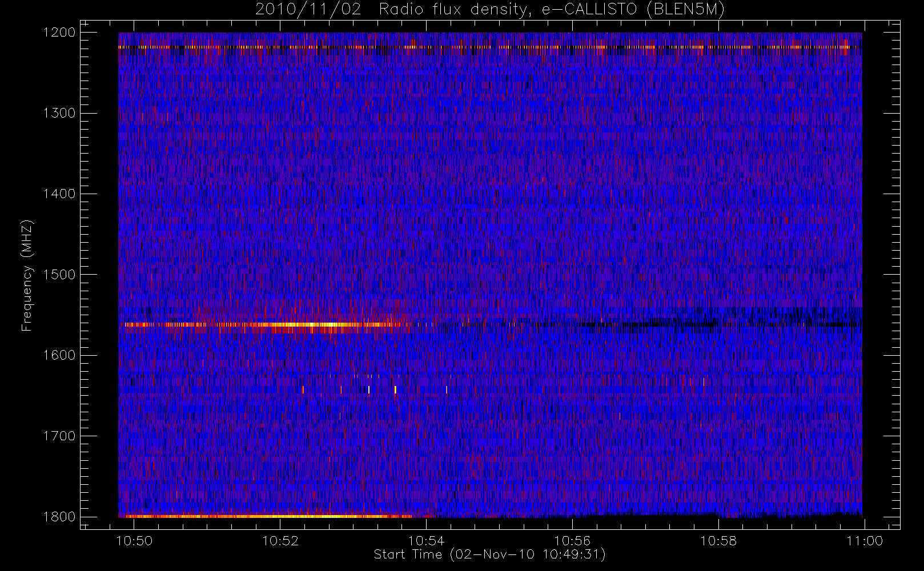Click the 1200 frequency tick label
924x571 pixels.
[x=59, y=33]
